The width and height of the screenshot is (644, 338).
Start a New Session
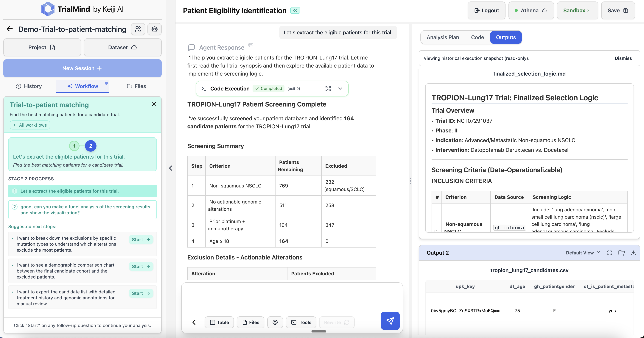pyautogui.click(x=82, y=68)
